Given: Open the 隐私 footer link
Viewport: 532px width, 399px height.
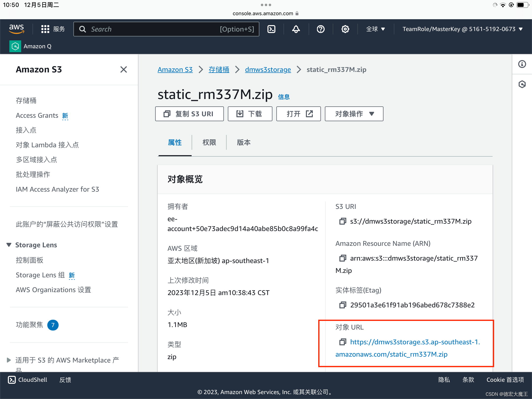Looking at the screenshot, I should click(444, 380).
